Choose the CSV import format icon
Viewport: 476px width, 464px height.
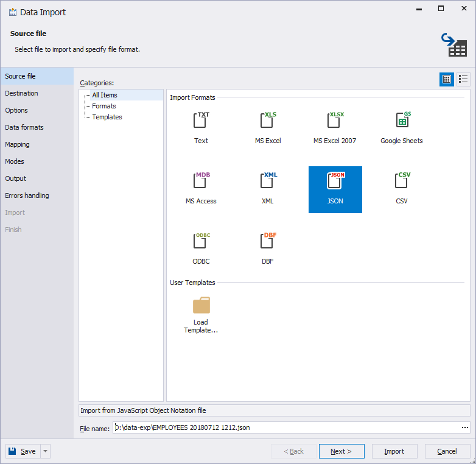[x=402, y=180]
